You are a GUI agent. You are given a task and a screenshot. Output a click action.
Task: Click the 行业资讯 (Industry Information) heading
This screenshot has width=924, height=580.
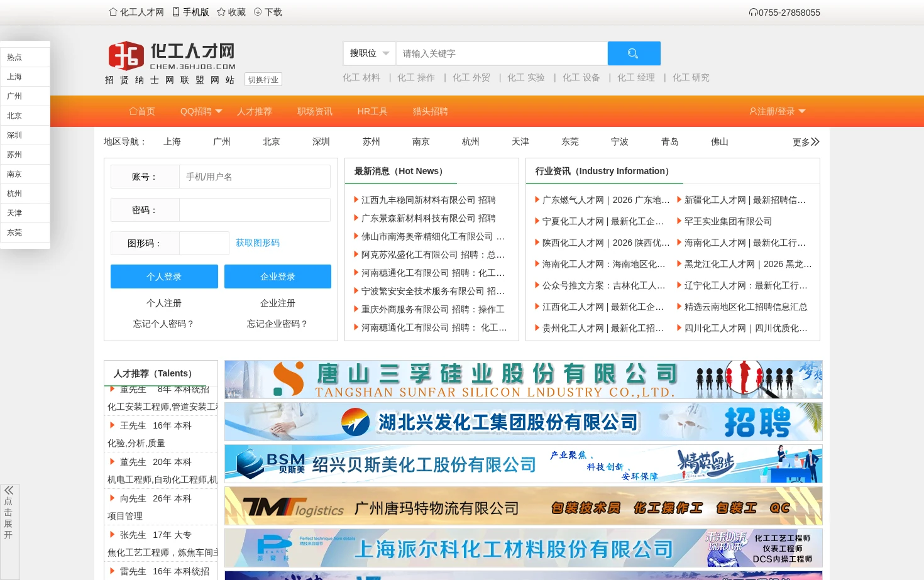[604, 171]
